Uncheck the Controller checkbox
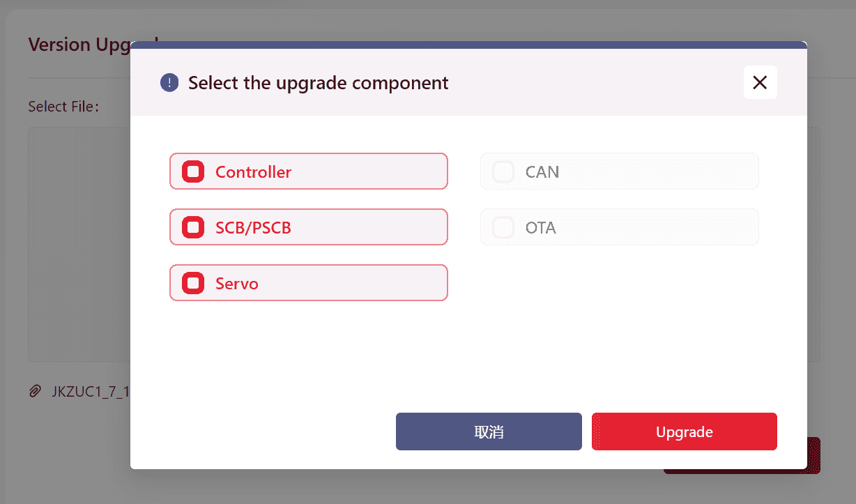The height and width of the screenshot is (504, 856). [x=193, y=171]
